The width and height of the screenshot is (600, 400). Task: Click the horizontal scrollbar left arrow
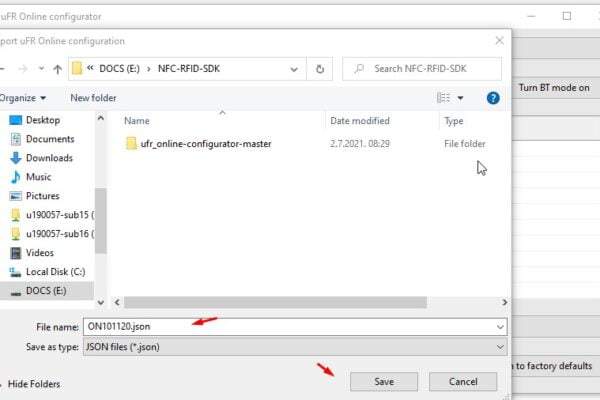(117, 302)
